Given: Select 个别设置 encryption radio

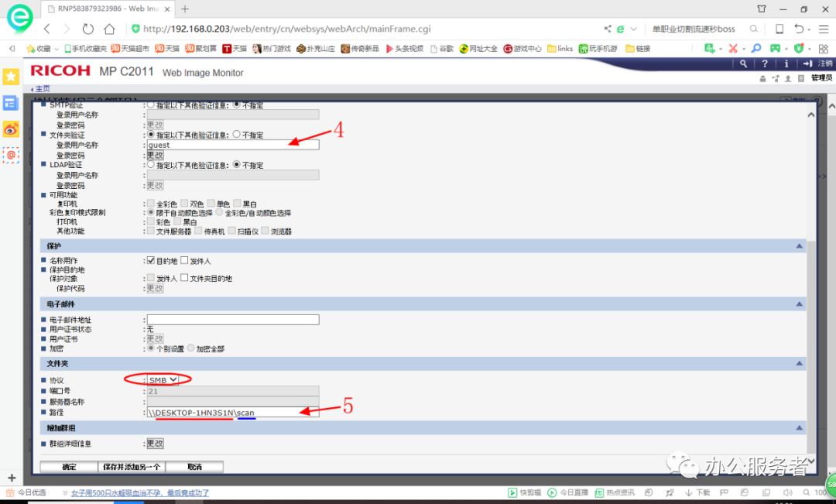Looking at the screenshot, I should [x=151, y=348].
